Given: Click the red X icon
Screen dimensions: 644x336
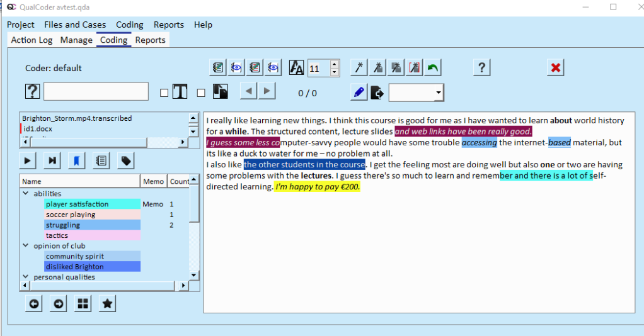Looking at the screenshot, I should (556, 68).
